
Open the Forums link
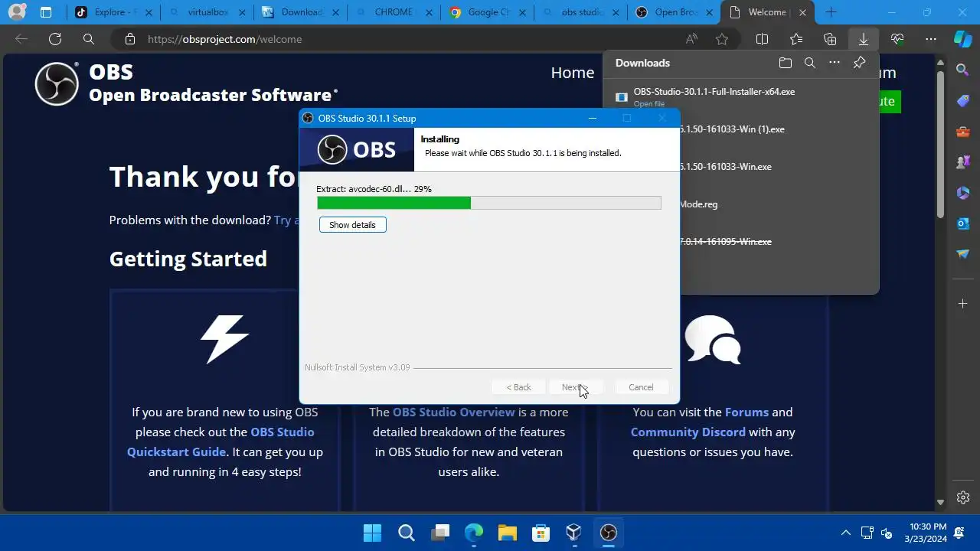pyautogui.click(x=746, y=412)
